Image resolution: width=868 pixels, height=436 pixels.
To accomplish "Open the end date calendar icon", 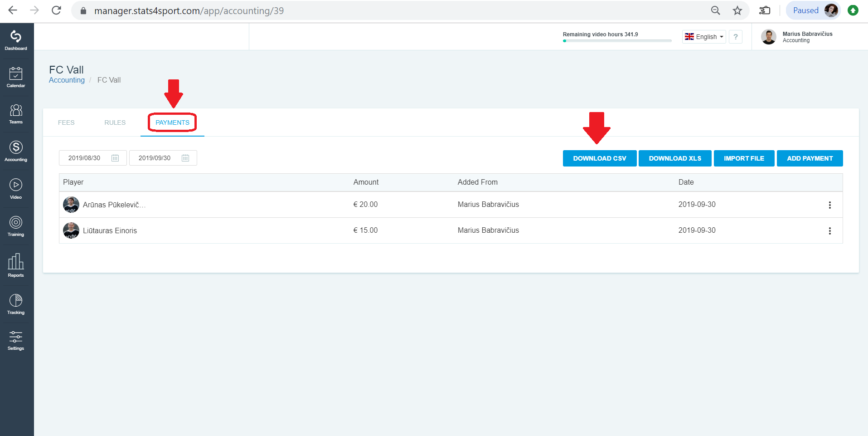I will point(185,158).
